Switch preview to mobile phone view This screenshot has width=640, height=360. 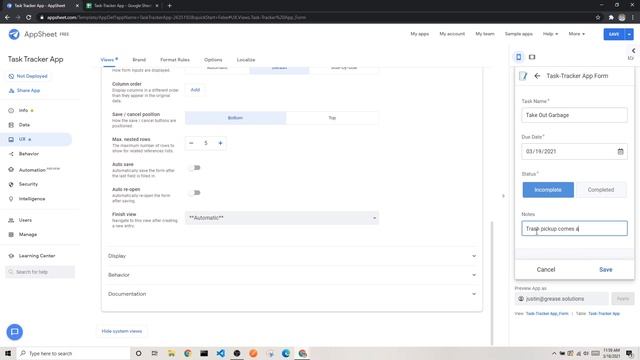(x=518, y=57)
